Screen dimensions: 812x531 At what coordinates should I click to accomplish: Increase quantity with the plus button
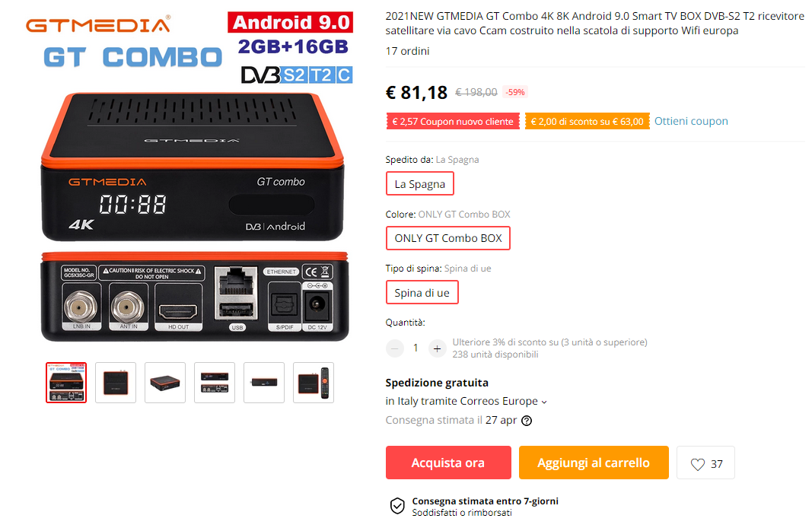pos(437,349)
